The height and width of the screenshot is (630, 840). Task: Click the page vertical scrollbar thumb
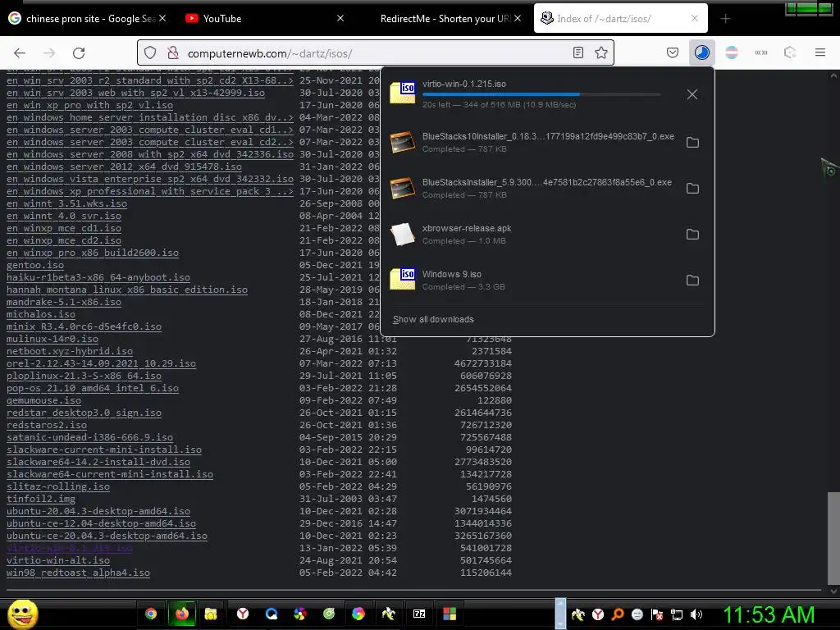[x=833, y=538]
